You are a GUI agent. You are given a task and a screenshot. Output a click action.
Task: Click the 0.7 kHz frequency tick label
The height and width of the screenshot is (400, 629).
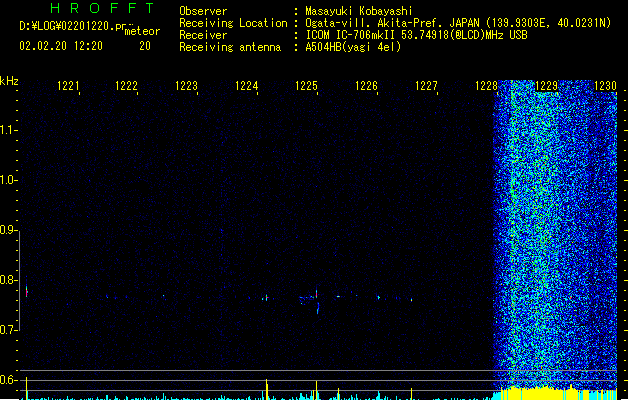pos(8,330)
